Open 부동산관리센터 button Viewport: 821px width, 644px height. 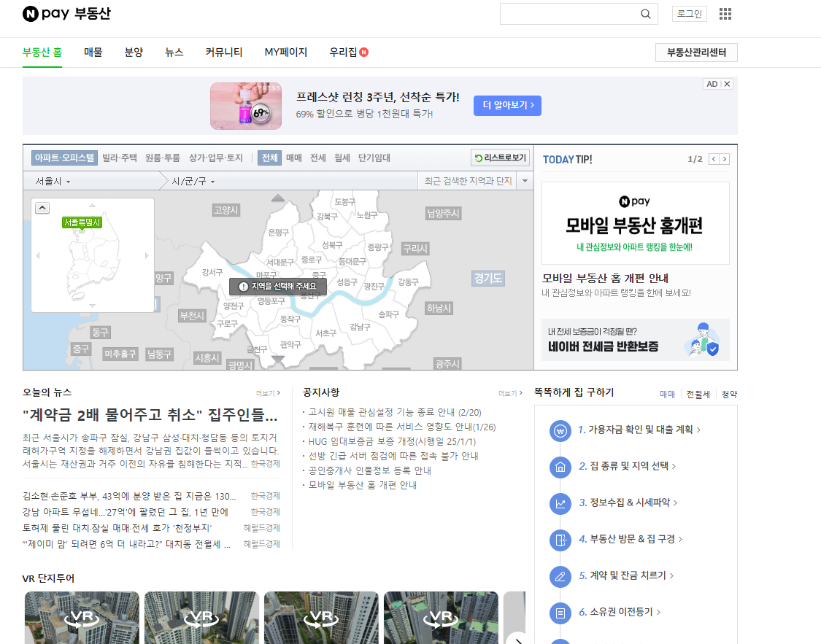[x=696, y=53]
